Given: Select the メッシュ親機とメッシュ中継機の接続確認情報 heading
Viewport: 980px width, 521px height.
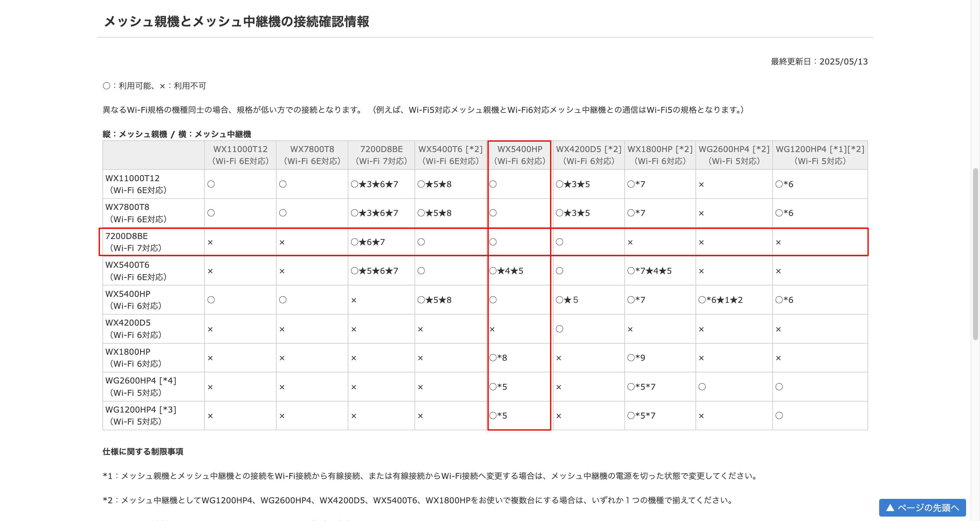Looking at the screenshot, I should [236, 21].
